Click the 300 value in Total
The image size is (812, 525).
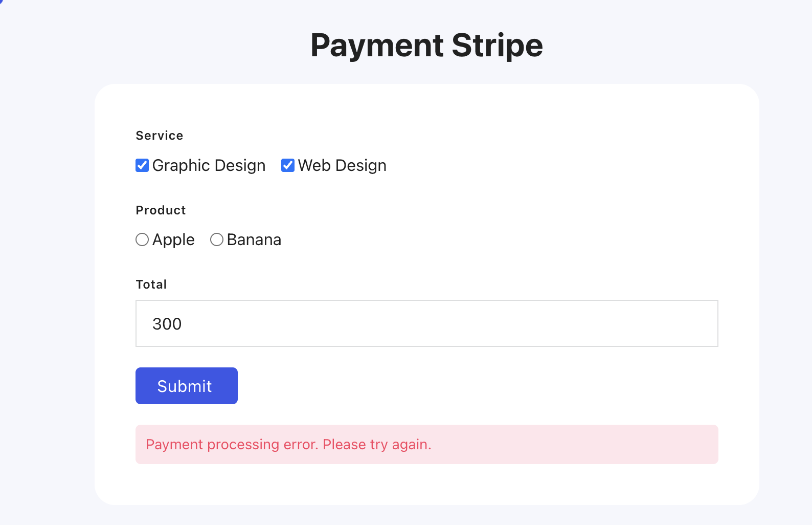(x=167, y=324)
